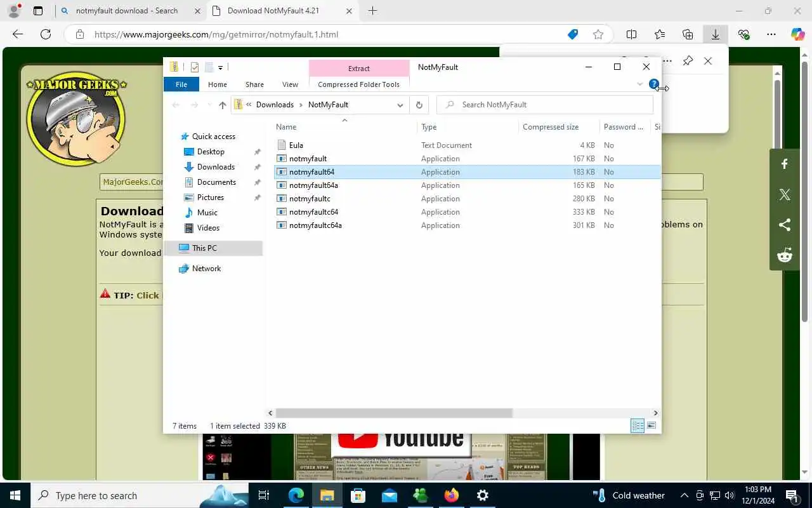
Task: Sort files by the Type column header
Action: [468, 127]
